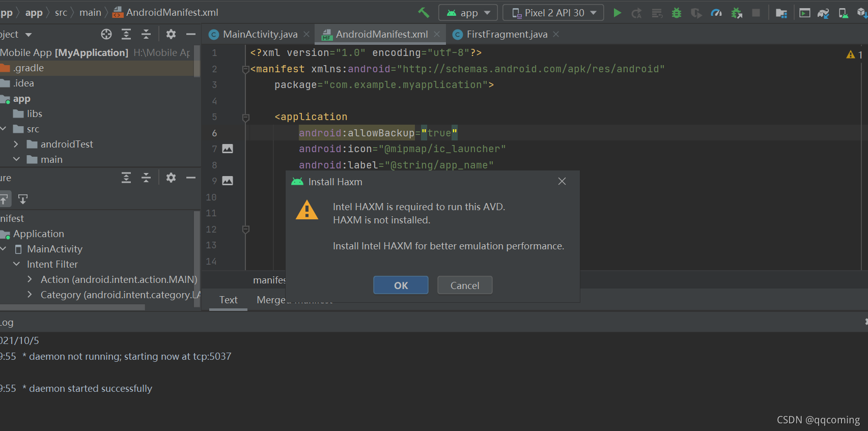Click Collapse All icon in Project panel header
Image resolution: width=868 pixels, height=431 pixels.
(146, 34)
